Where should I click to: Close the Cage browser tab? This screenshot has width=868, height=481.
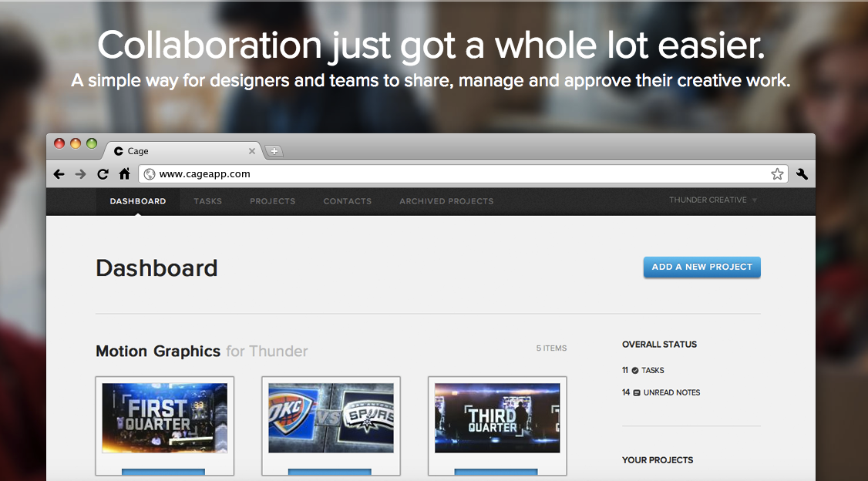point(252,151)
